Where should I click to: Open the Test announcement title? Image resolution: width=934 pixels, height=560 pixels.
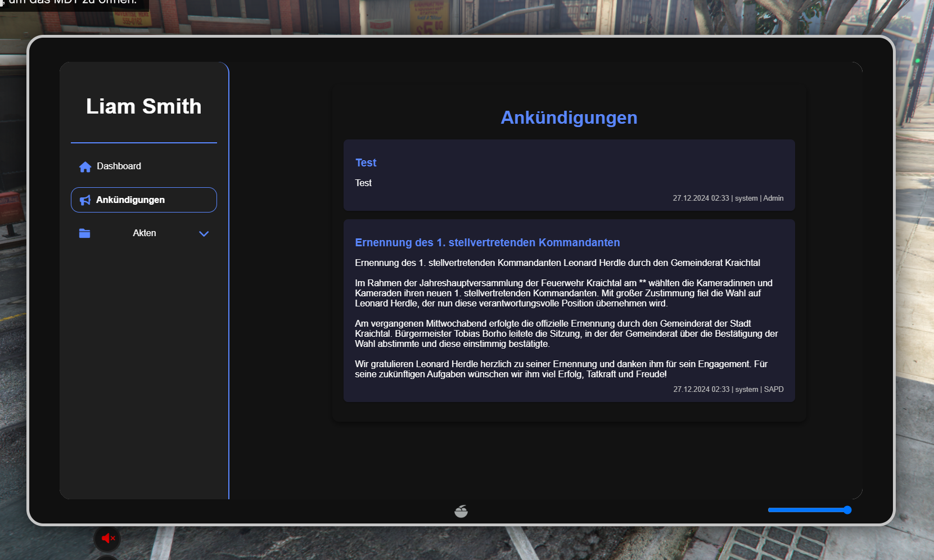pyautogui.click(x=366, y=162)
